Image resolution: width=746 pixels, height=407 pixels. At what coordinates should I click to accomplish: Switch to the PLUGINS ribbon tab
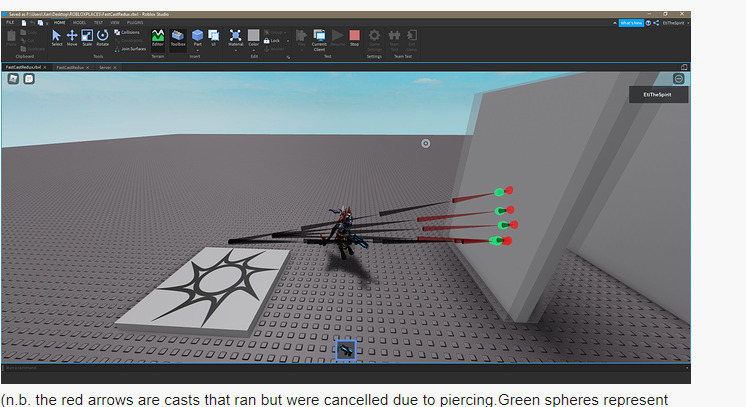click(135, 22)
